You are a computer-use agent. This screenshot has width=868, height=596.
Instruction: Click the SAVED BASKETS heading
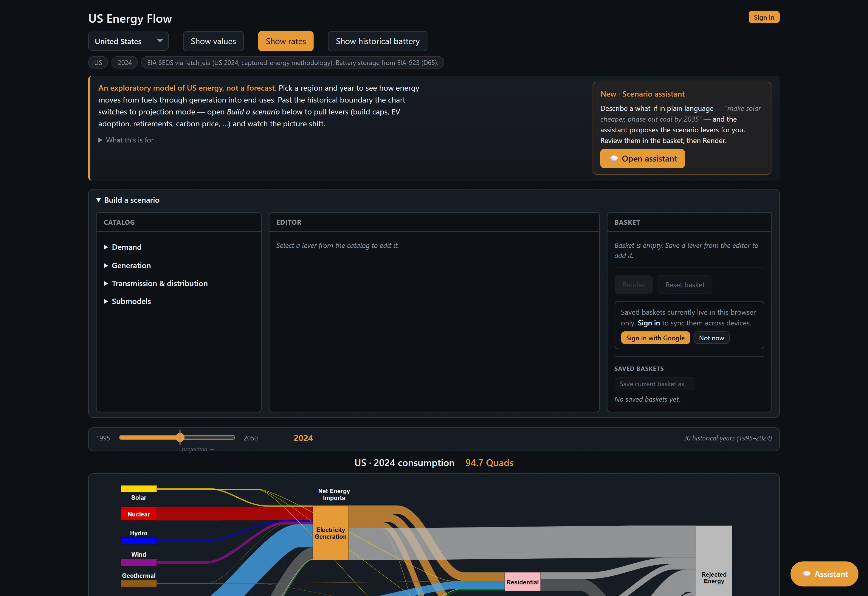[x=639, y=369]
